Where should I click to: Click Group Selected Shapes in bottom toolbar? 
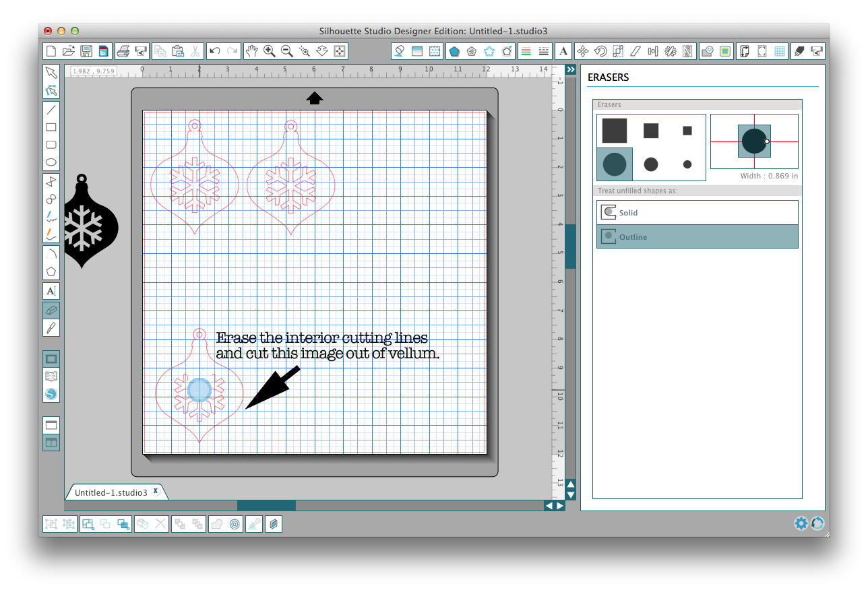[x=51, y=524]
